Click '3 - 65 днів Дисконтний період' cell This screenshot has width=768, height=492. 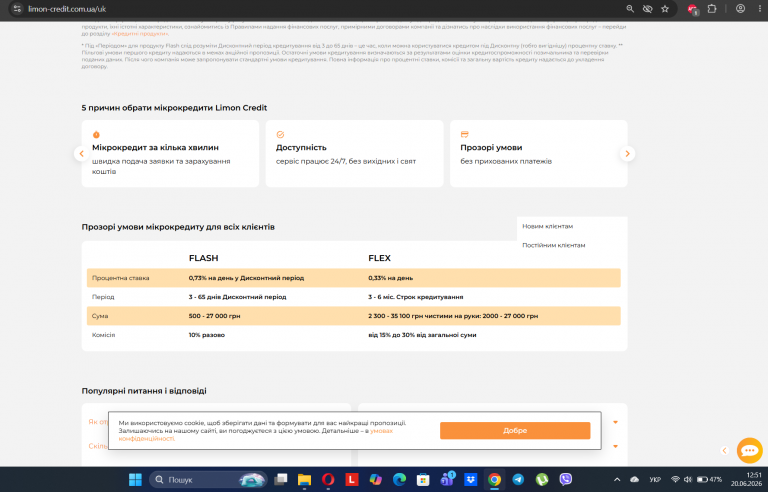pos(237,297)
